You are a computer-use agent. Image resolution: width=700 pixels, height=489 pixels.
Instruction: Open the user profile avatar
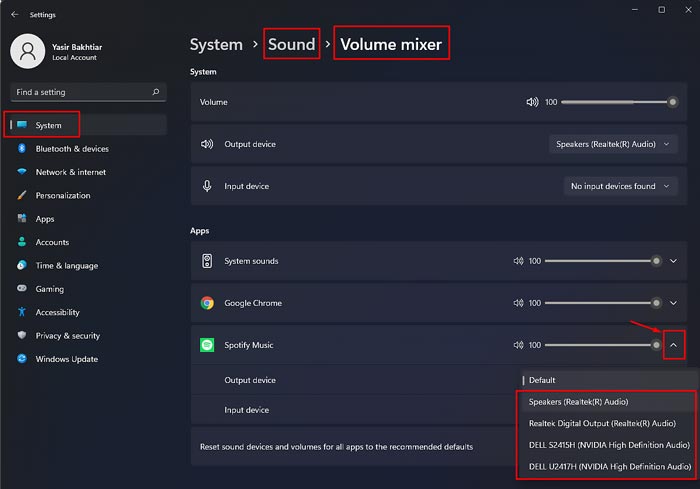(x=28, y=51)
